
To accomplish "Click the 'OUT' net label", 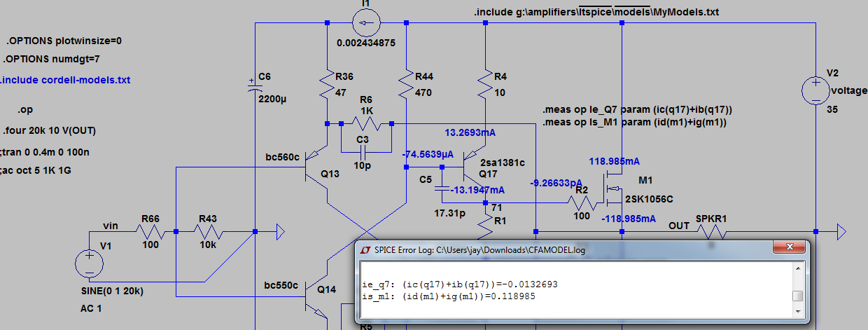I will 679,226.
